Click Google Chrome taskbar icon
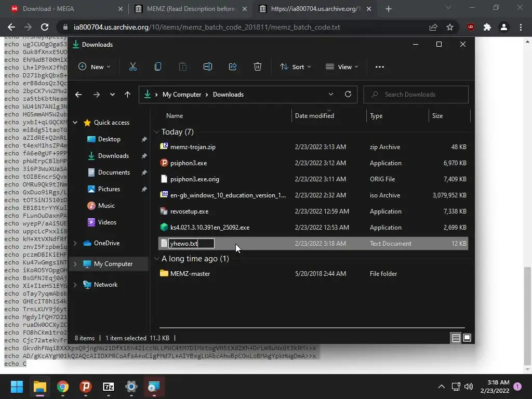532x399 pixels. pos(63,387)
